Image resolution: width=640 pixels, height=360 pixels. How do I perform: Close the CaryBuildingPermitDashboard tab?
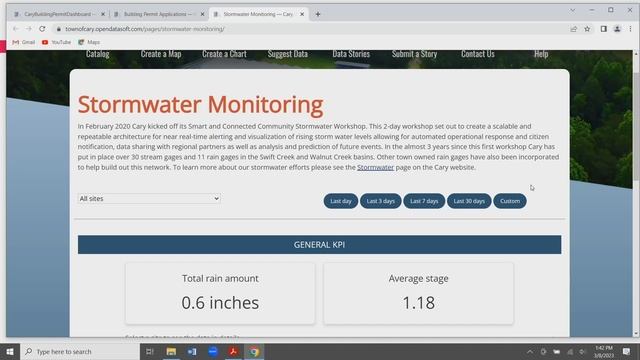tap(103, 14)
